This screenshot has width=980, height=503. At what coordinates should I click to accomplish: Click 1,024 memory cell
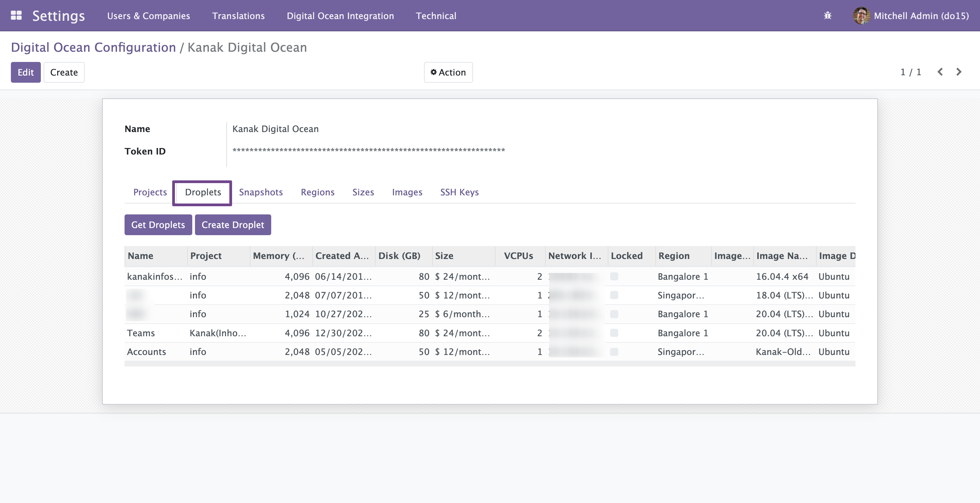pyautogui.click(x=297, y=314)
